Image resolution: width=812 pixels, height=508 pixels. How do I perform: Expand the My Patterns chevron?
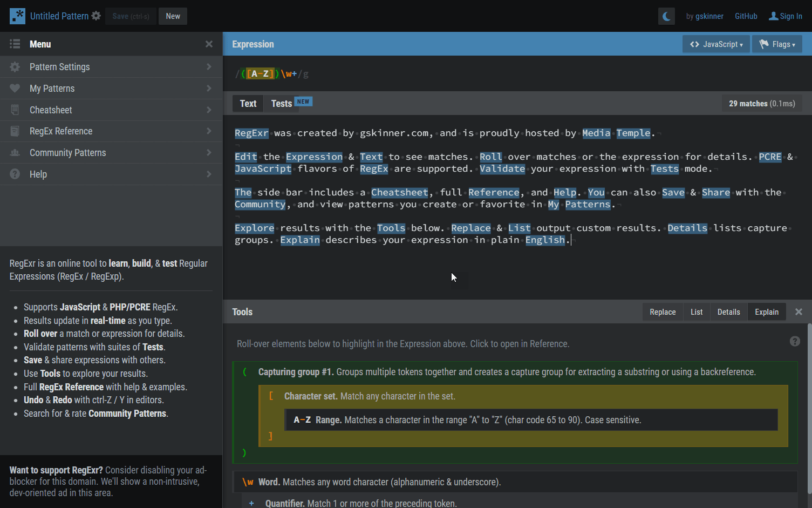[x=209, y=89]
